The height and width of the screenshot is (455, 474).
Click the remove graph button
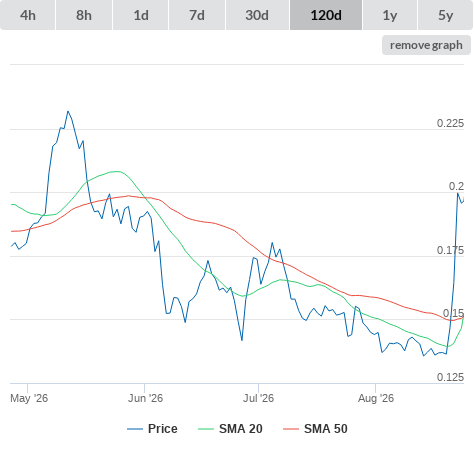click(426, 45)
